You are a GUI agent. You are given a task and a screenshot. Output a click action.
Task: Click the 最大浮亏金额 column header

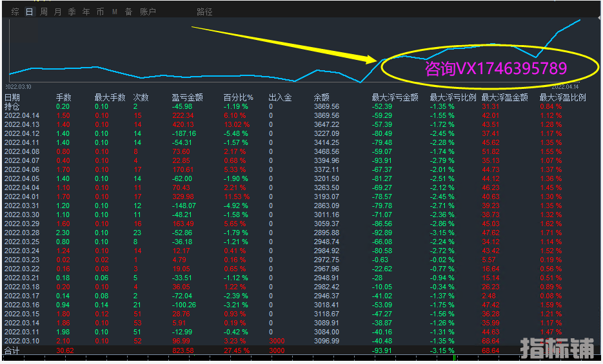pos(395,97)
